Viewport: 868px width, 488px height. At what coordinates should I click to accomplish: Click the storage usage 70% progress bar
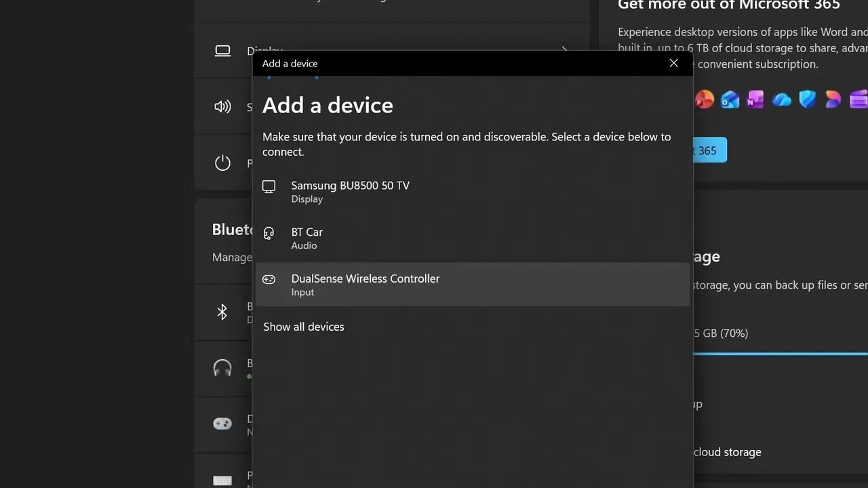(x=781, y=353)
